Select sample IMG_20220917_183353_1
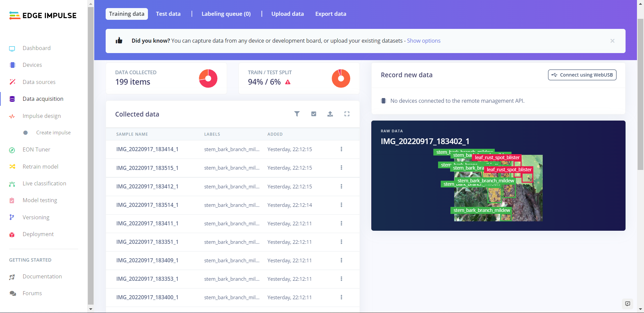This screenshot has height=313, width=644. point(147,279)
